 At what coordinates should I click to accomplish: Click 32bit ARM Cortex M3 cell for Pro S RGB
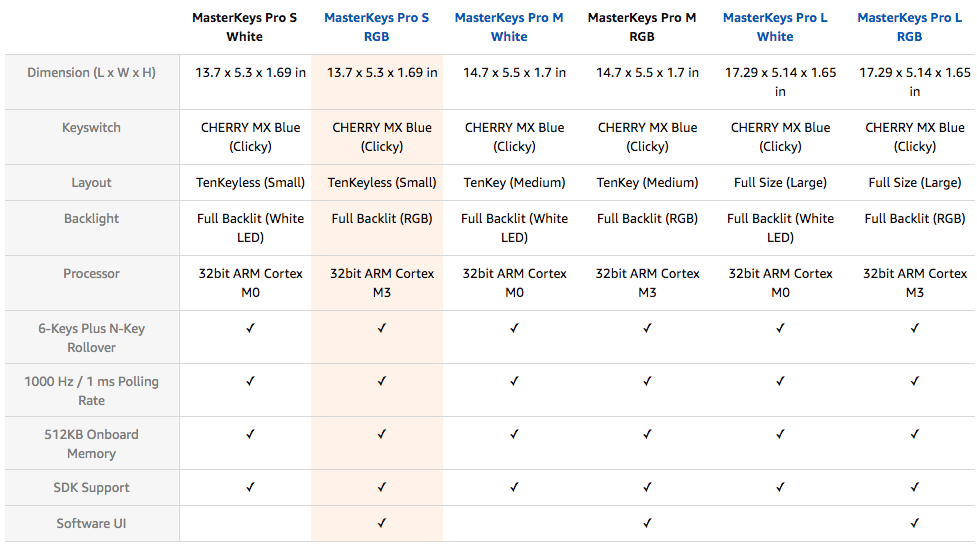pos(382,282)
